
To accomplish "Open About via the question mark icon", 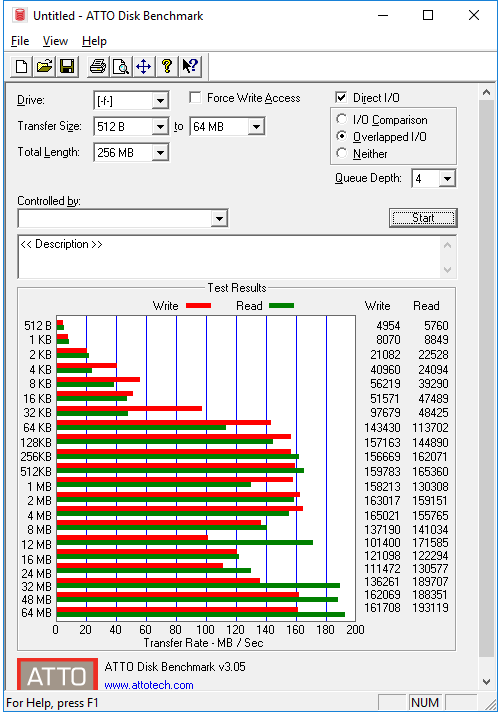I will click(167, 67).
